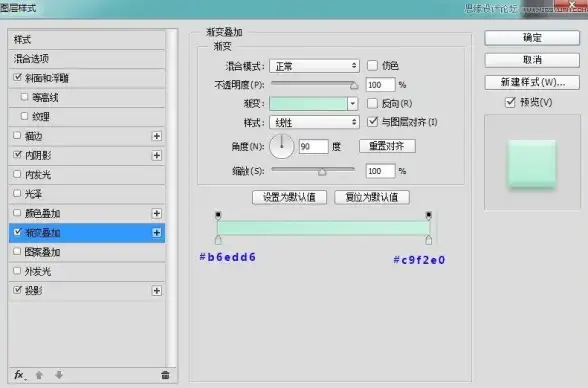
Task: Toggle 内阴影 inner shadow checkbox
Action: pyautogui.click(x=17, y=154)
